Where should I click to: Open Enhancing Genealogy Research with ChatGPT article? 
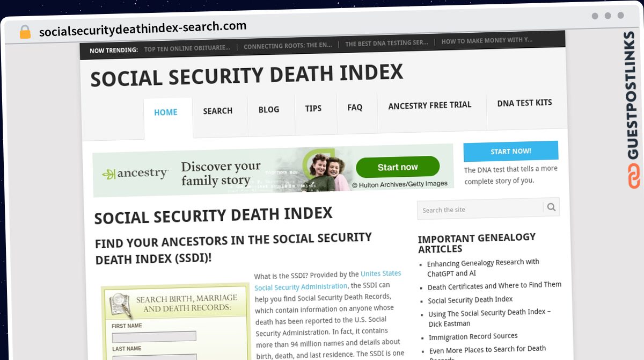click(483, 268)
